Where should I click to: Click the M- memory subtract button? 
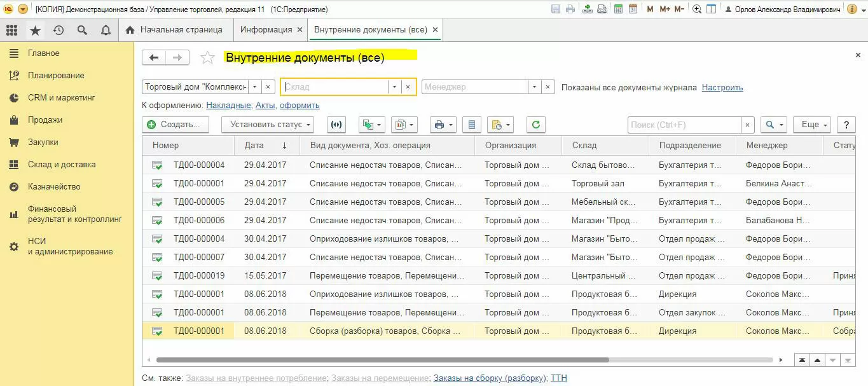[680, 9]
